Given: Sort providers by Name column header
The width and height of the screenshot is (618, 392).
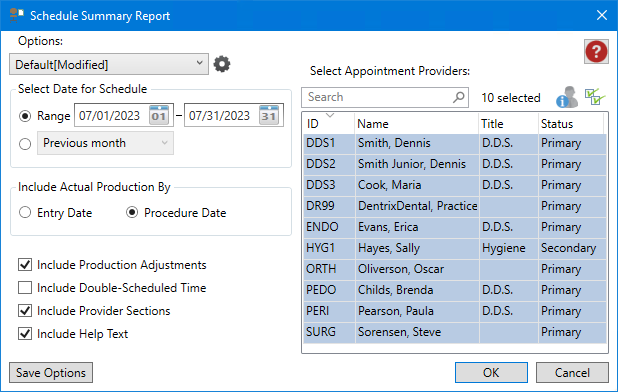Looking at the screenshot, I should pyautogui.click(x=417, y=124).
